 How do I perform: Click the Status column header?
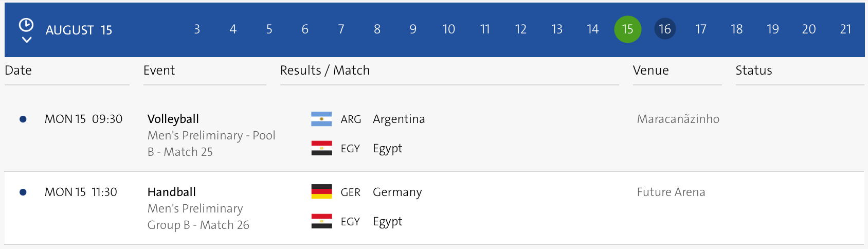753,70
